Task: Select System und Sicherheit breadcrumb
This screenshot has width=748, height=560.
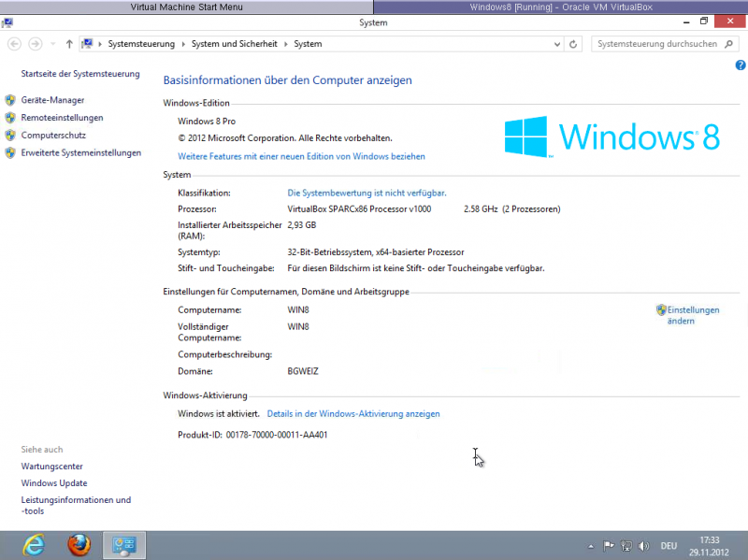Action: point(235,44)
